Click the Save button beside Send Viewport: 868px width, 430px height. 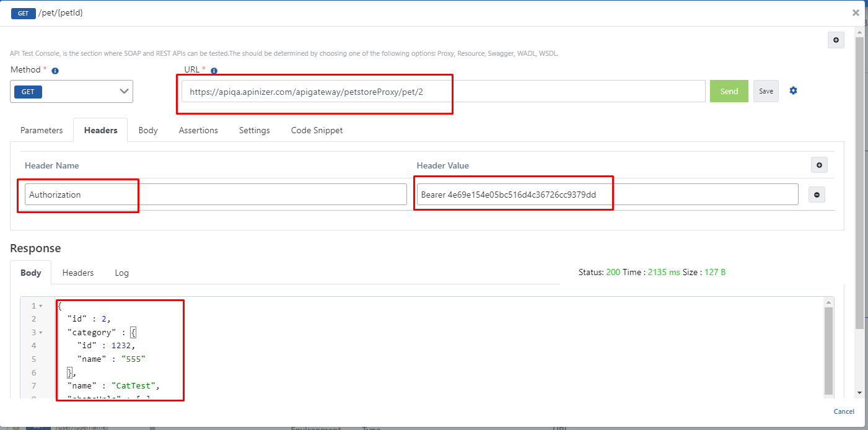click(x=766, y=91)
